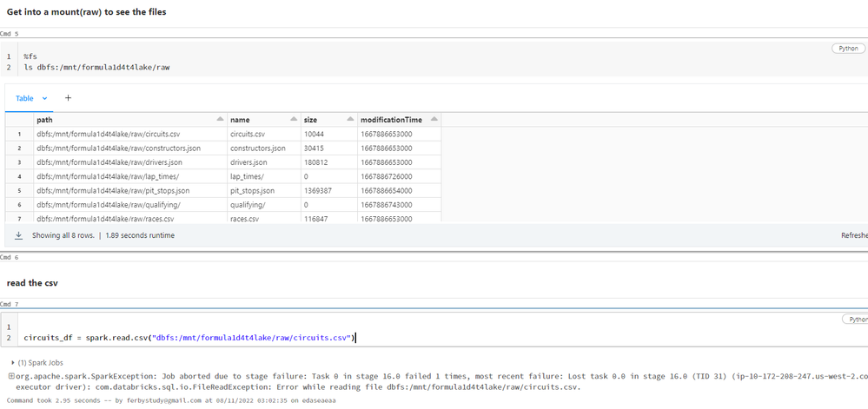Click the 'Get into a mount(raw)' heading cell

point(86,12)
